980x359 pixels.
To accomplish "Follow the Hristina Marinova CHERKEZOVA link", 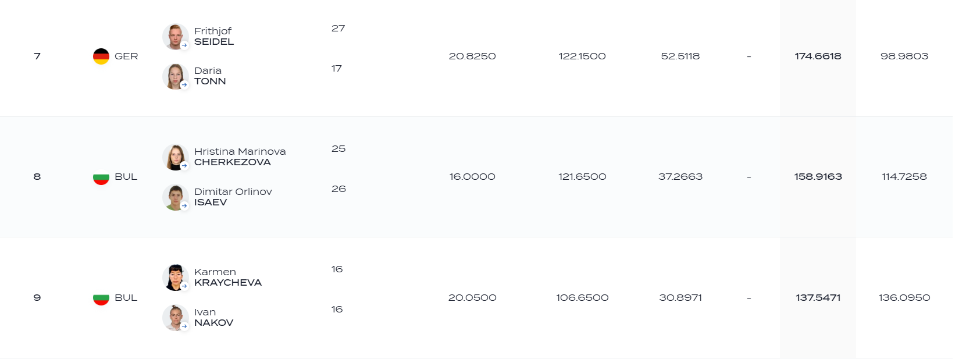I will coord(240,157).
